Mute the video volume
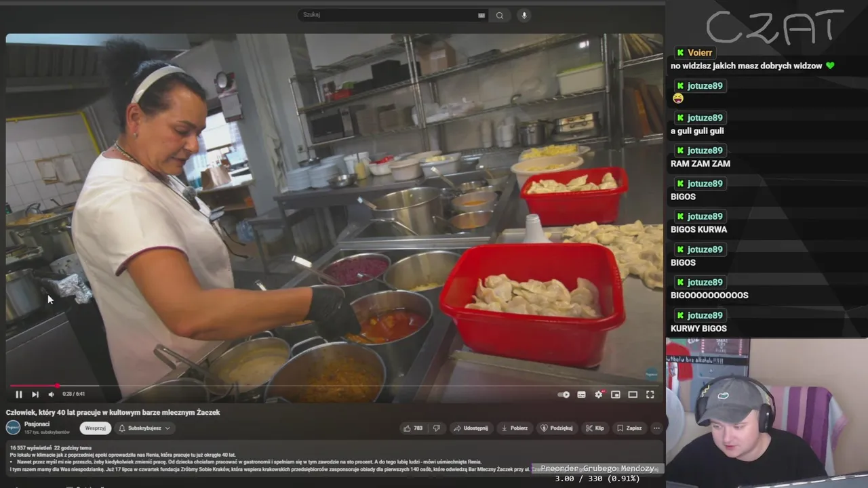Viewport: 868px width, 488px height. (x=51, y=394)
